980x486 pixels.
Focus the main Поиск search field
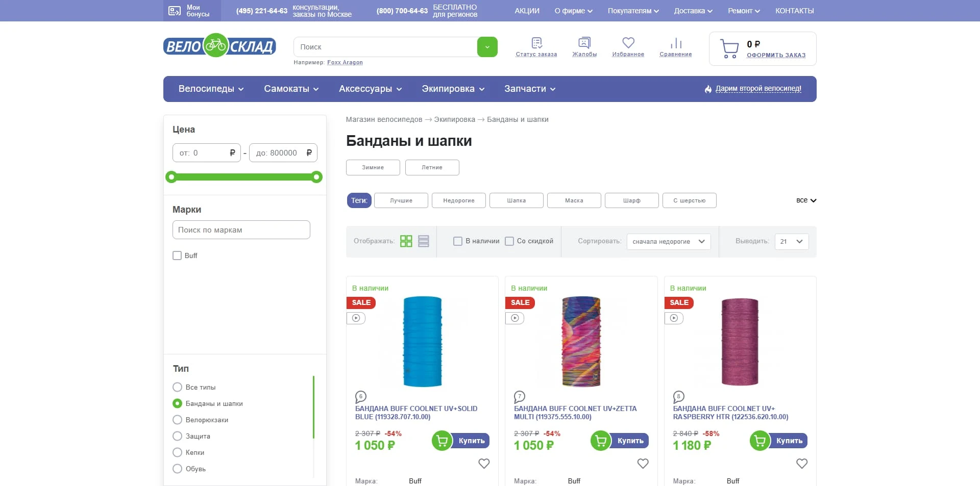385,47
